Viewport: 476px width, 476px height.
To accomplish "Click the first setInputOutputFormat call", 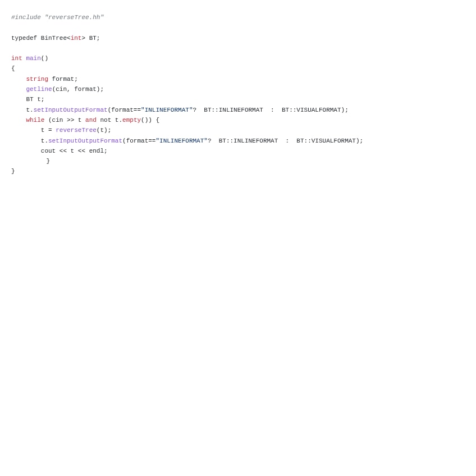I will (70, 110).
